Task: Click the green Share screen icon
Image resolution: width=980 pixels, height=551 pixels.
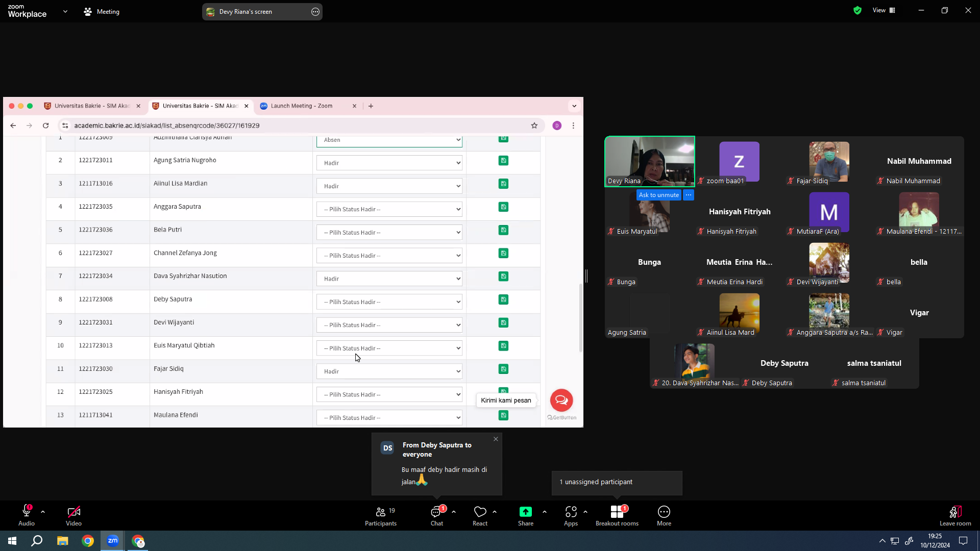Action: tap(526, 512)
